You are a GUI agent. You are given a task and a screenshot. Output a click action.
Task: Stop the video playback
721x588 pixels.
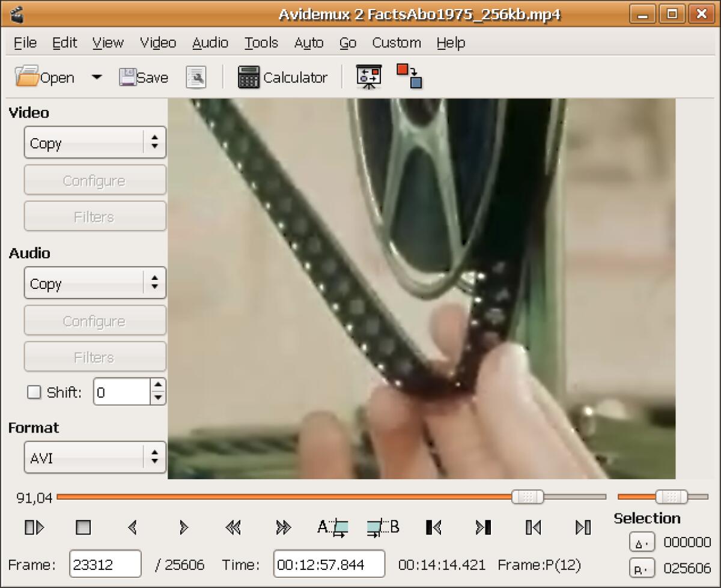point(82,527)
